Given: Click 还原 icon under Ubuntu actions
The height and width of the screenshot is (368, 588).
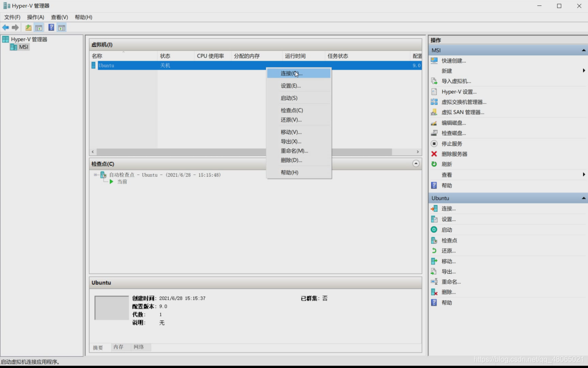Looking at the screenshot, I should [434, 251].
